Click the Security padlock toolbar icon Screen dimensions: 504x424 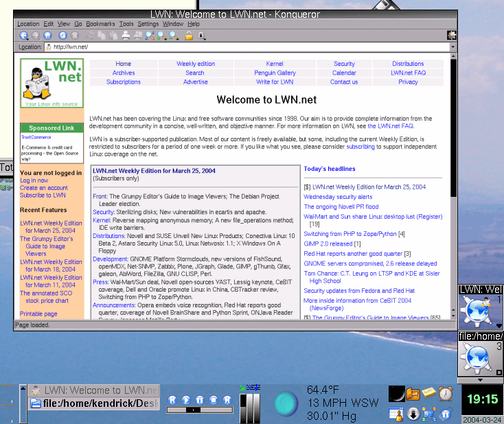click(x=189, y=36)
